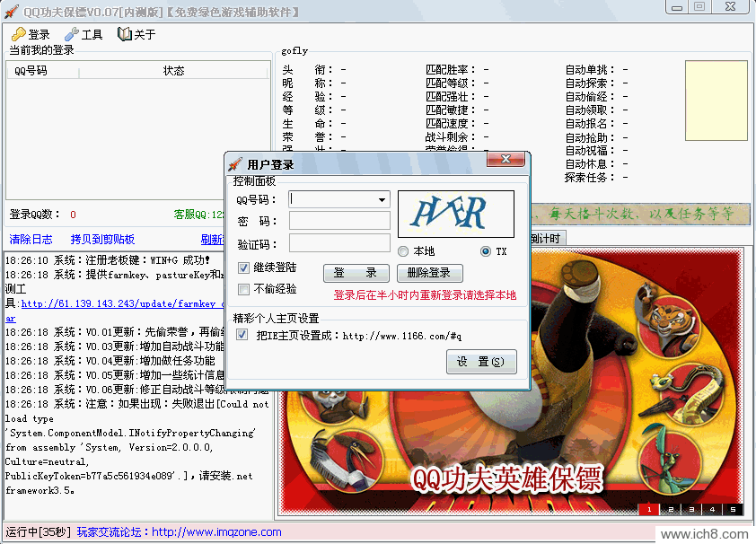Toggle the 把IE主页设置成 checkbox

[x=242, y=335]
